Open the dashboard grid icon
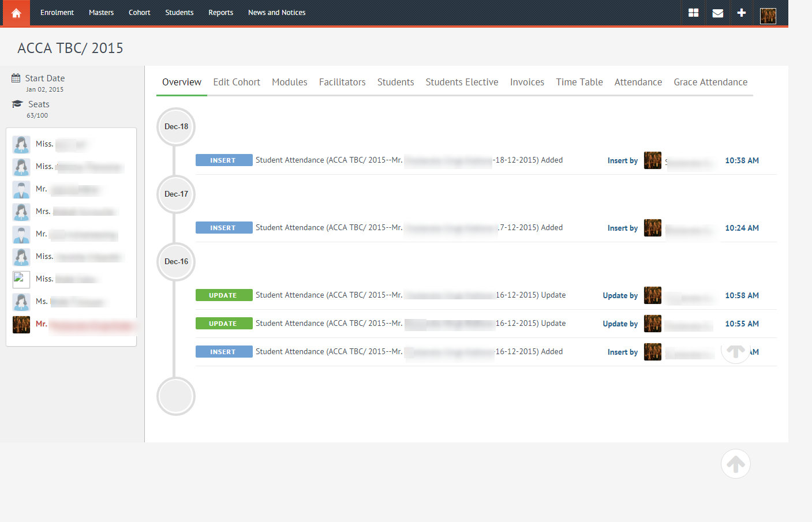Screen dimensions: 812x522 point(694,13)
